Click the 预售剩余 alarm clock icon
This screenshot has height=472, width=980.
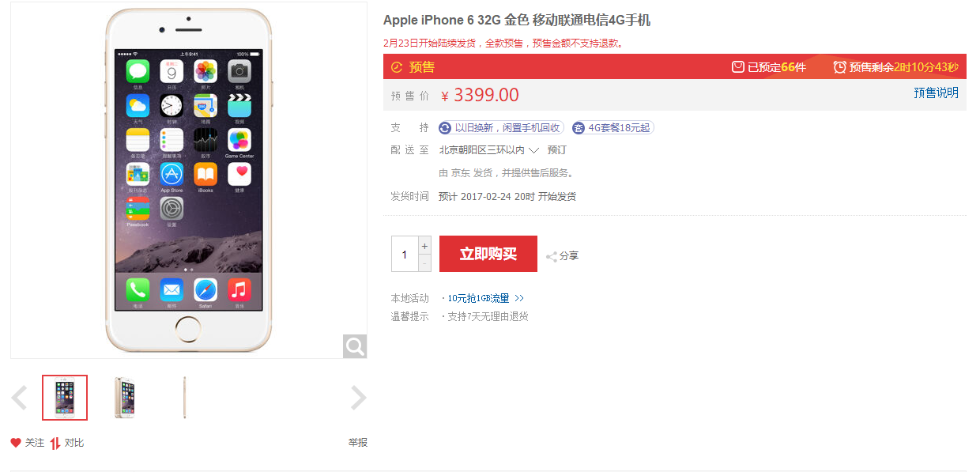(x=839, y=67)
